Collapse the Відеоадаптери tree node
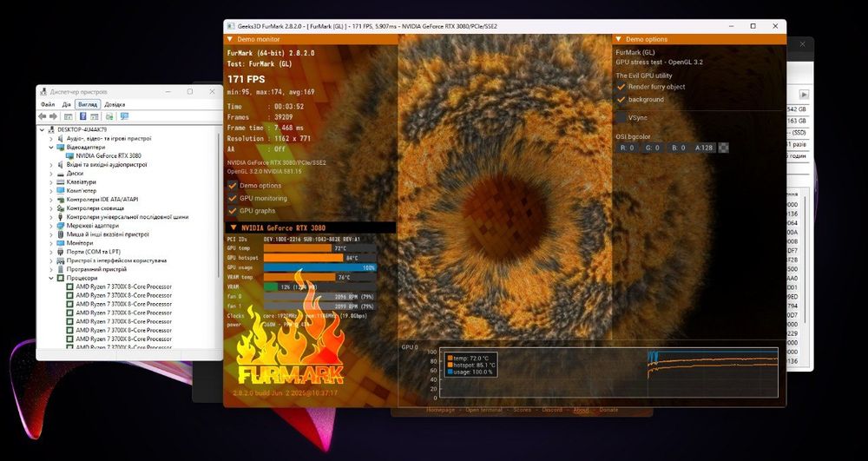Screen dimensions: 868x461 tap(51, 148)
